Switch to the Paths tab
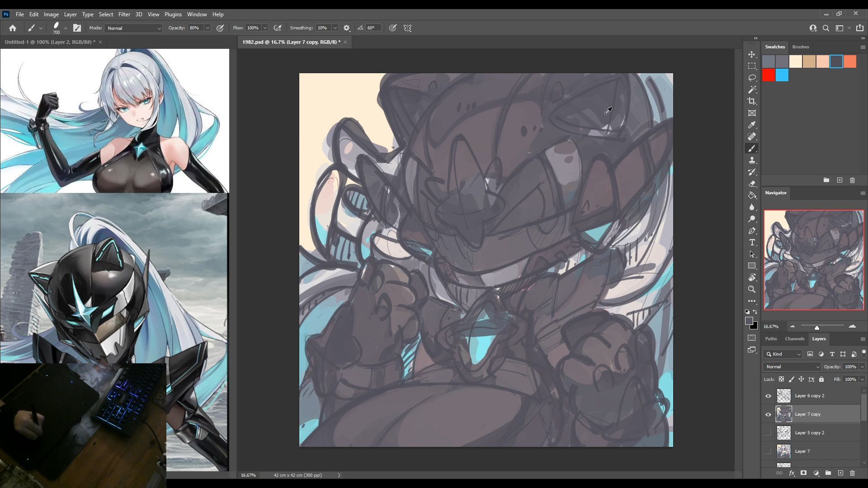 click(x=771, y=339)
